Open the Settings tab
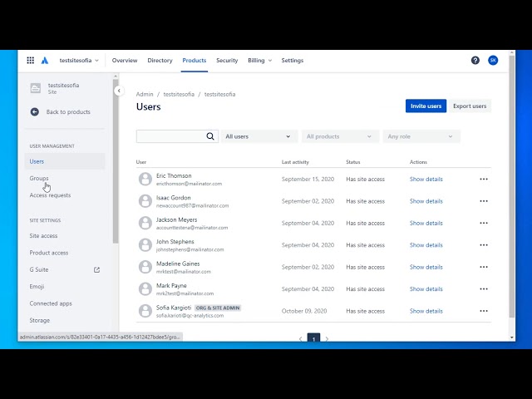 tap(292, 61)
